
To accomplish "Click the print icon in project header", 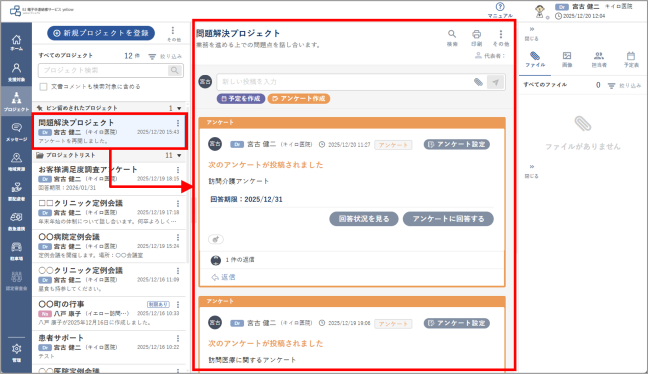I will coord(476,38).
